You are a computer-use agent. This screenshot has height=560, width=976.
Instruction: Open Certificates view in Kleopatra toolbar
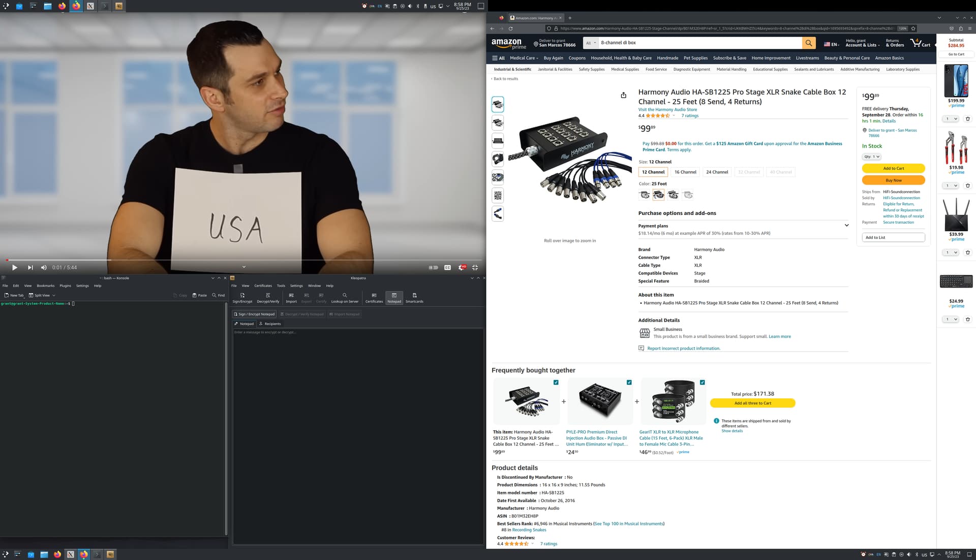click(x=374, y=298)
